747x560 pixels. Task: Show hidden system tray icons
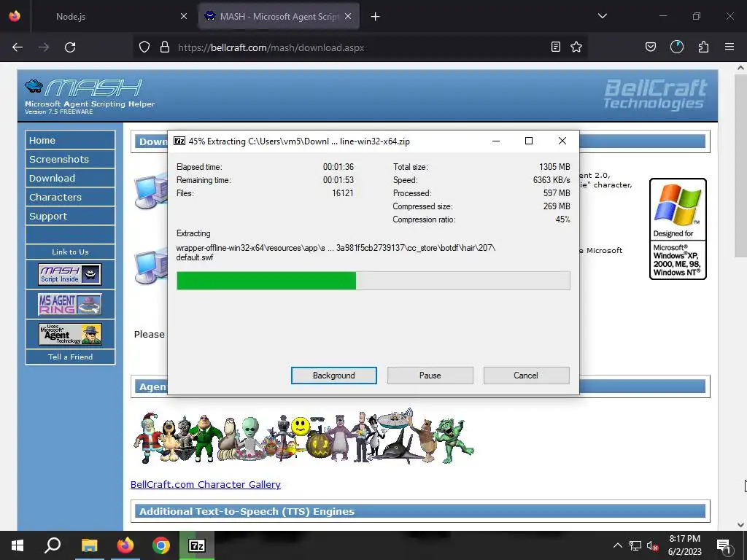click(617, 545)
